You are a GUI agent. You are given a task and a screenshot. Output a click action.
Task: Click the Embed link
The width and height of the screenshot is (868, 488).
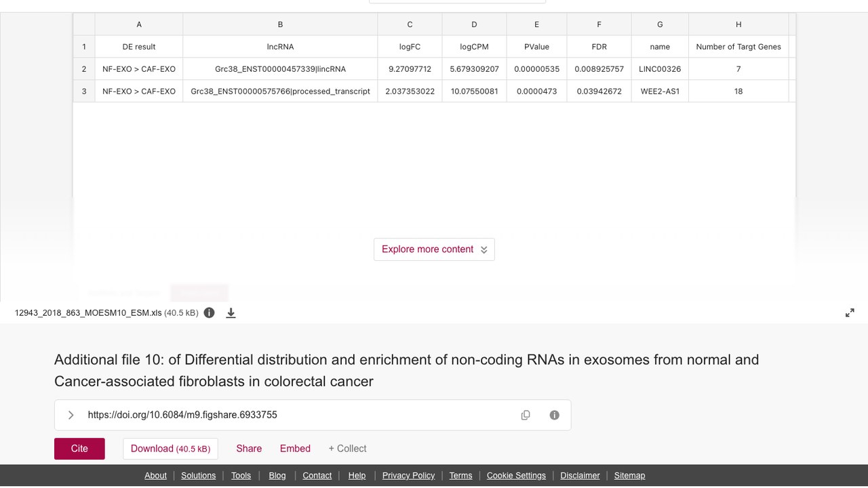295,449
